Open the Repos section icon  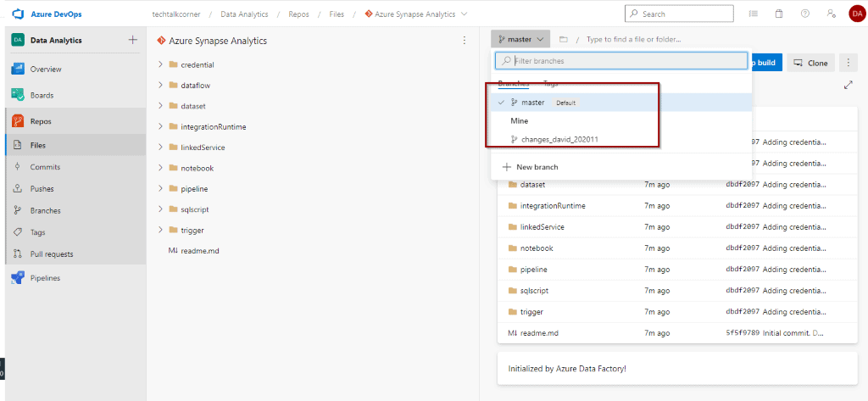point(17,121)
